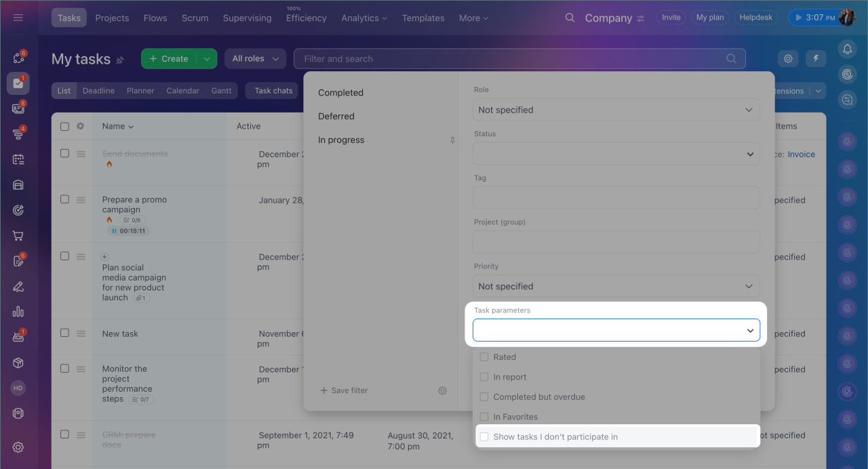Screen dimensions: 868x469
Task: Click the lightning bolt automation button
Action: pos(816,59)
